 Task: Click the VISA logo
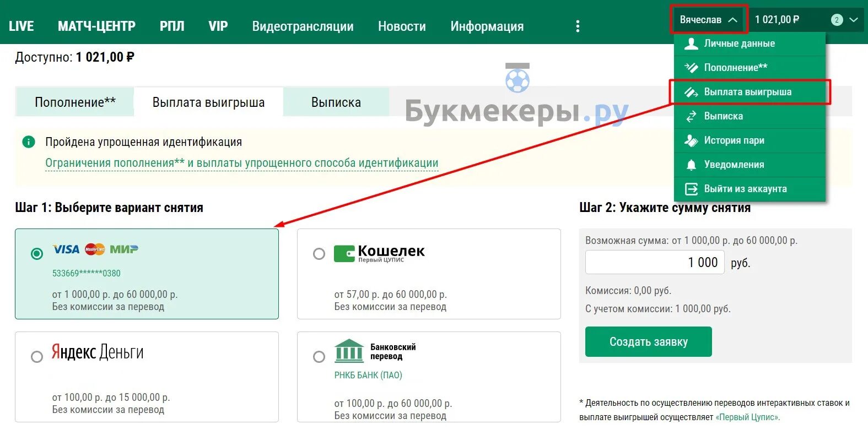tap(66, 249)
